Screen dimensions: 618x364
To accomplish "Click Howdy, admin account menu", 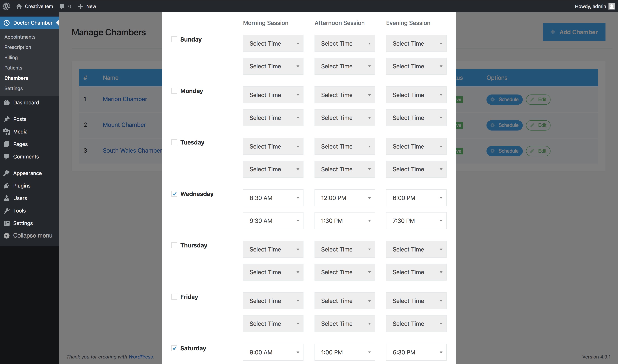I will tap(595, 6).
